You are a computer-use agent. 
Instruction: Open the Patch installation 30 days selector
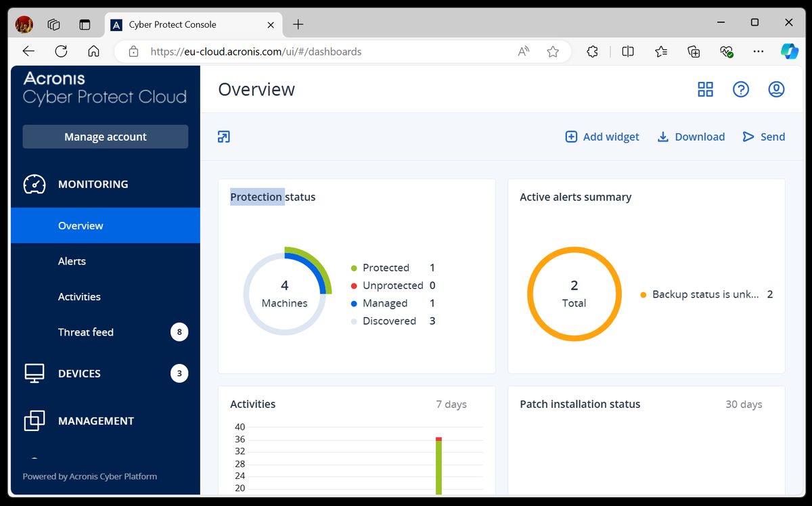(x=744, y=404)
